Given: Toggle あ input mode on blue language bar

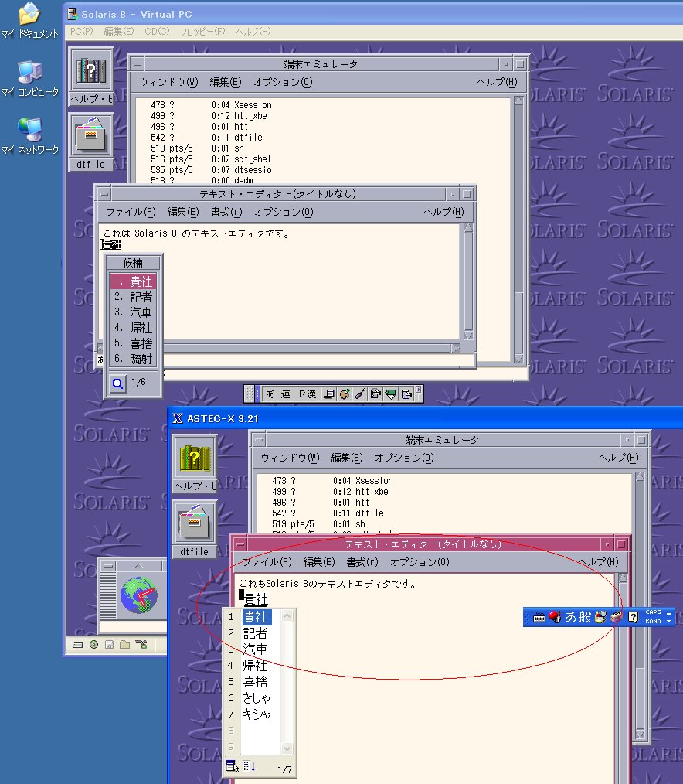Looking at the screenshot, I should (570, 617).
